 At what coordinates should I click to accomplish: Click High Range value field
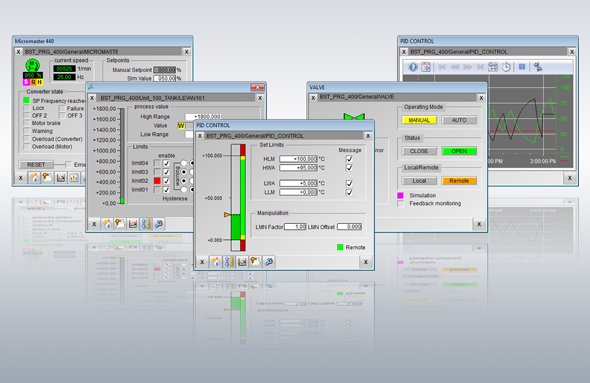tap(203, 117)
